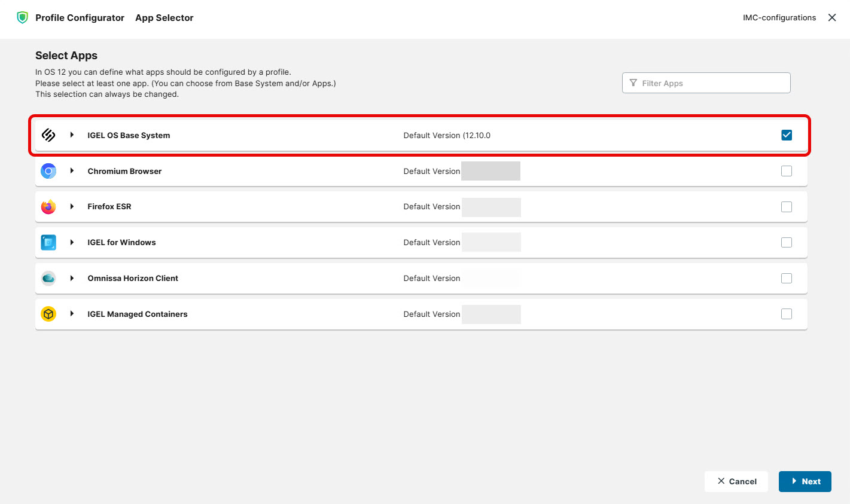The image size is (850, 504).
Task: Check the Chromium Browser checkbox
Action: click(787, 171)
